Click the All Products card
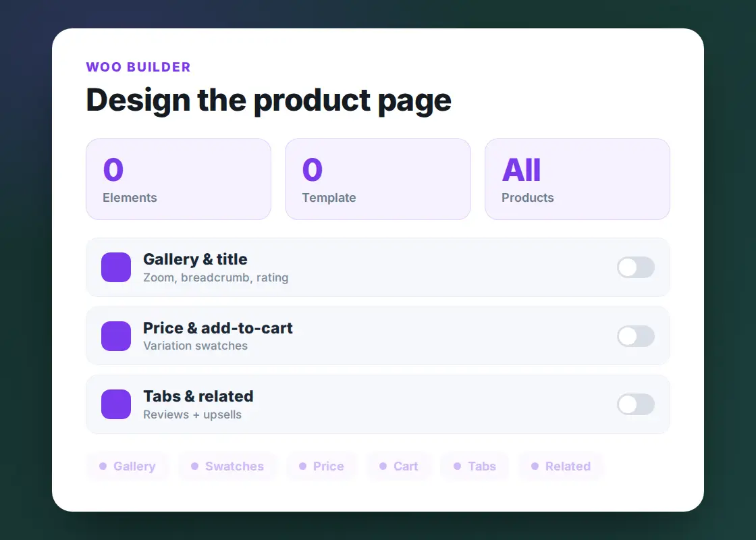Screen dimensions: 756x540 [x=578, y=180]
